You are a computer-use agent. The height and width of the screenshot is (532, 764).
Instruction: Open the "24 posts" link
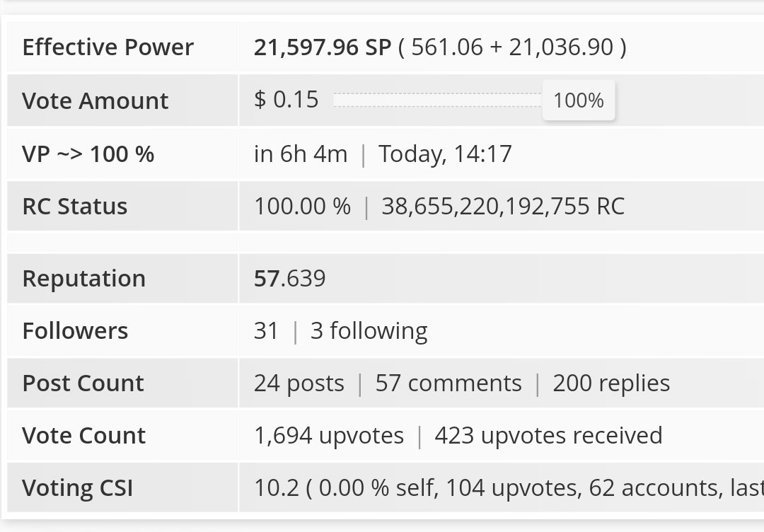[299, 383]
